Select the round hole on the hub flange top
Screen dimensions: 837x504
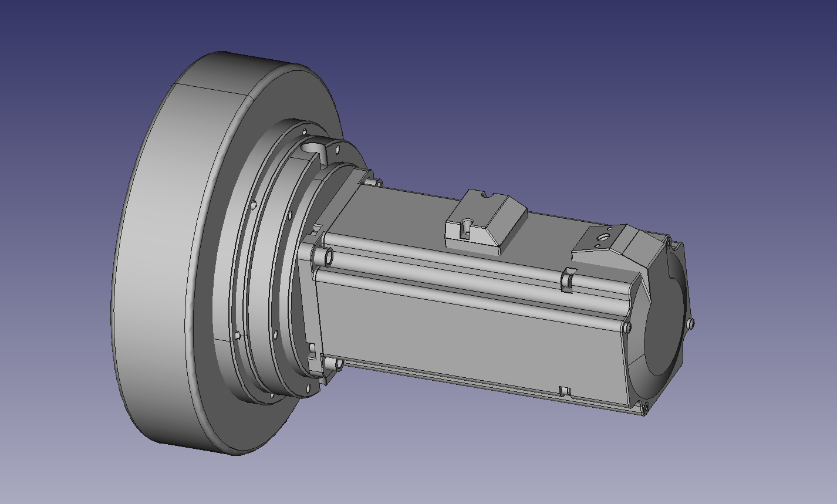tap(312, 147)
